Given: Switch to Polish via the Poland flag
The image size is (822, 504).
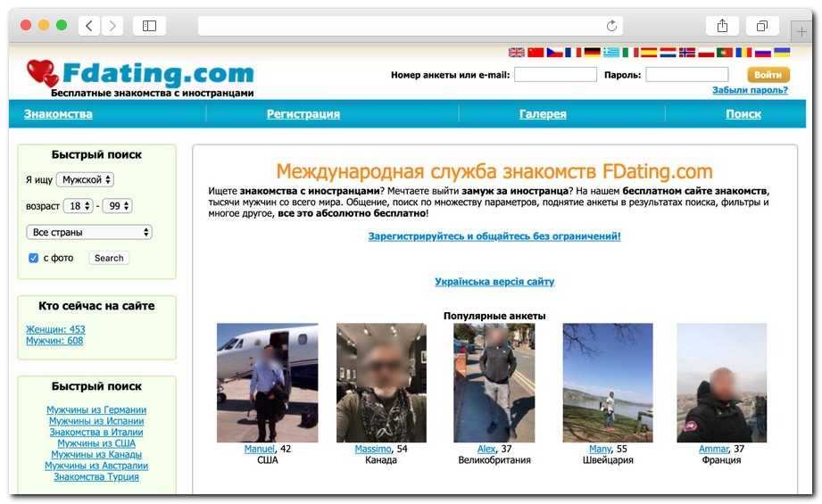Looking at the screenshot, I should 706,53.
